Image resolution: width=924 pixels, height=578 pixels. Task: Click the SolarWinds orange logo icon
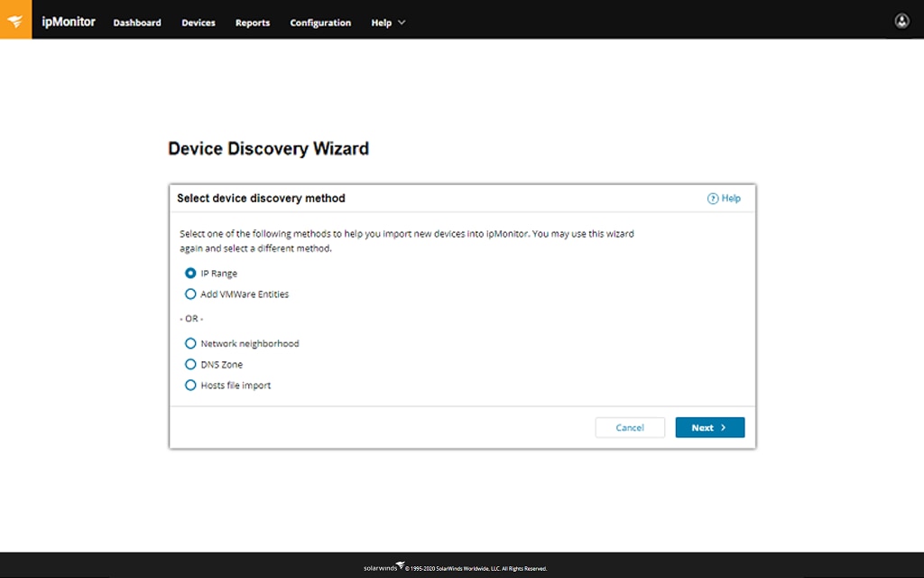[x=15, y=20]
